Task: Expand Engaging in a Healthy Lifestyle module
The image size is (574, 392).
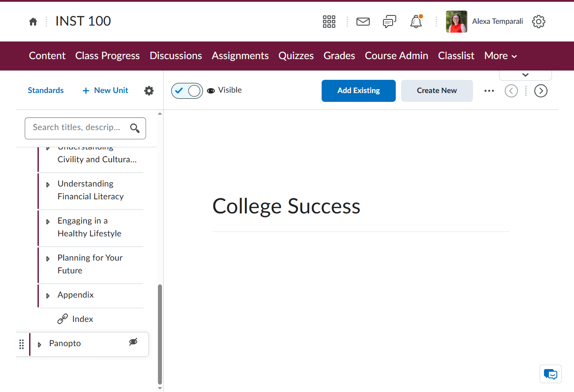Action: tap(48, 222)
